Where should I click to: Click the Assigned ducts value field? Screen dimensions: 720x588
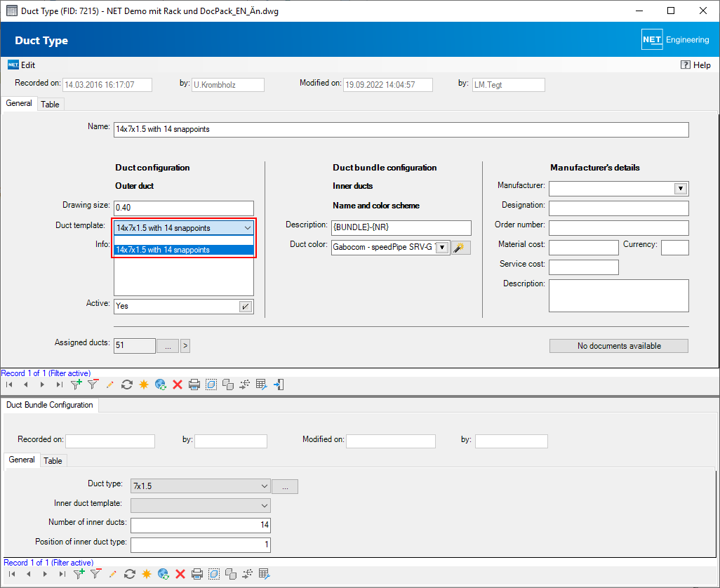tap(135, 346)
